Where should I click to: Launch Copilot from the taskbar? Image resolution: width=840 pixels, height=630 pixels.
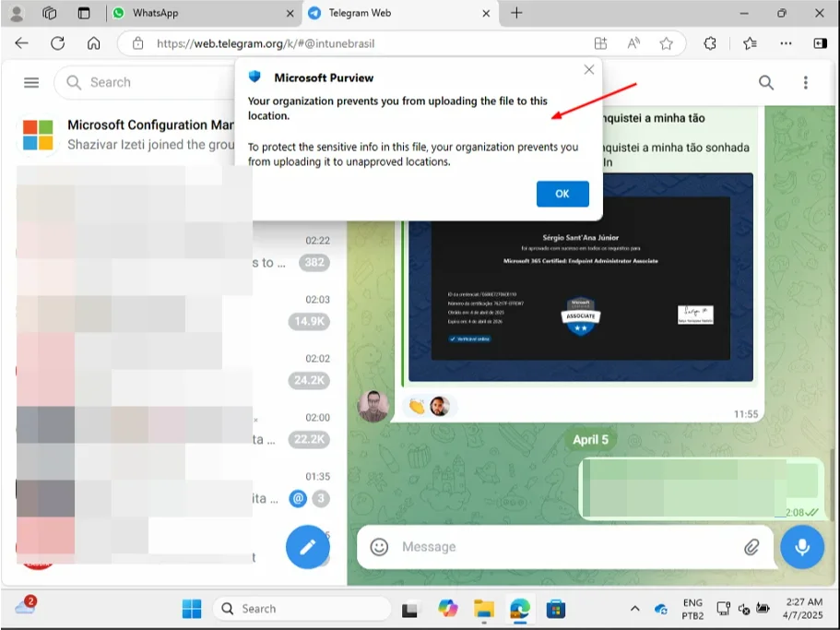click(x=448, y=609)
